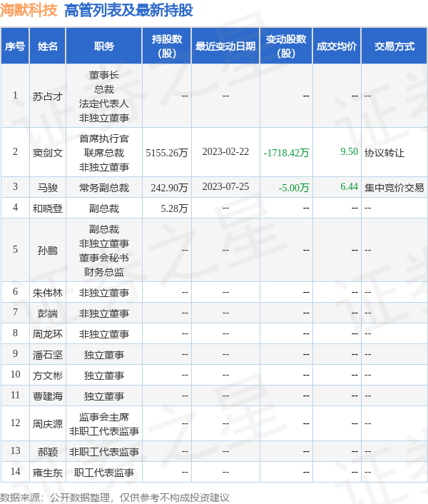Click the 变动股数(股) column header
428x504 pixels.
286,46
